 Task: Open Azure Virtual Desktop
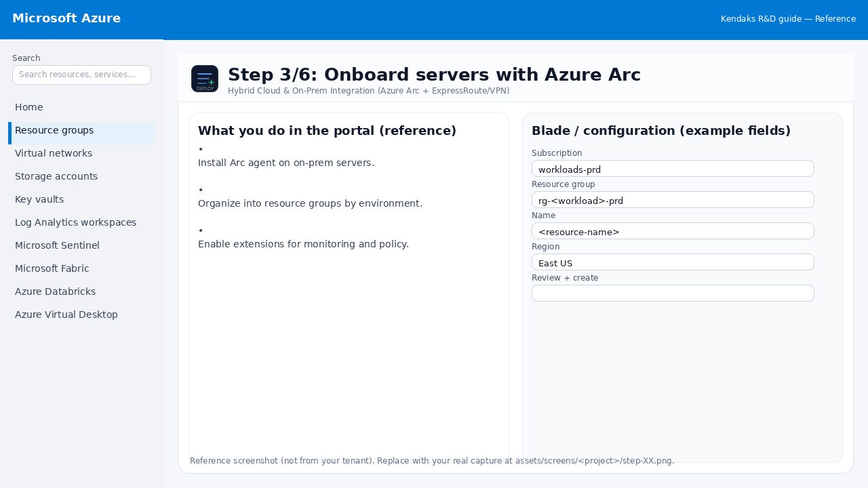pos(81,314)
